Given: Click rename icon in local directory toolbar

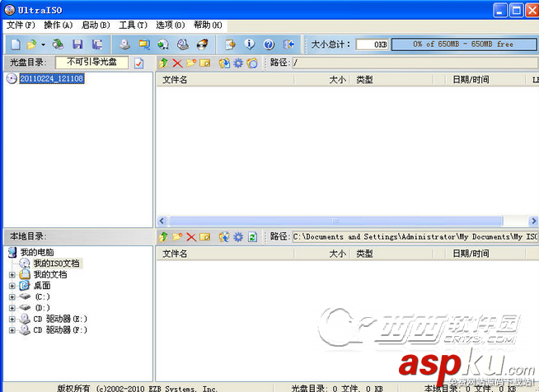Looking at the screenshot, I should click(205, 237).
